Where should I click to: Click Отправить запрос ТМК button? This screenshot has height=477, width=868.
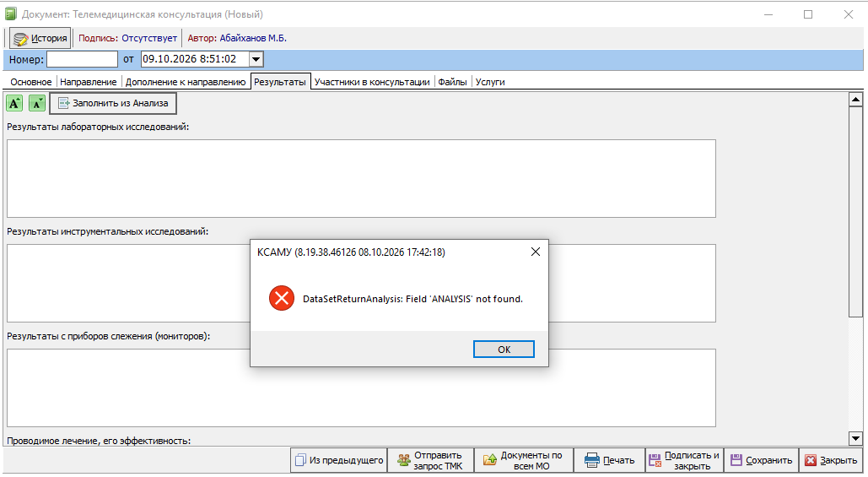pos(431,460)
